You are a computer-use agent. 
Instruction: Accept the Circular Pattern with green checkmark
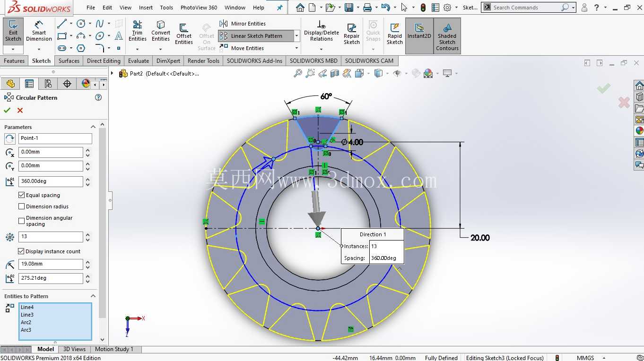7,110
